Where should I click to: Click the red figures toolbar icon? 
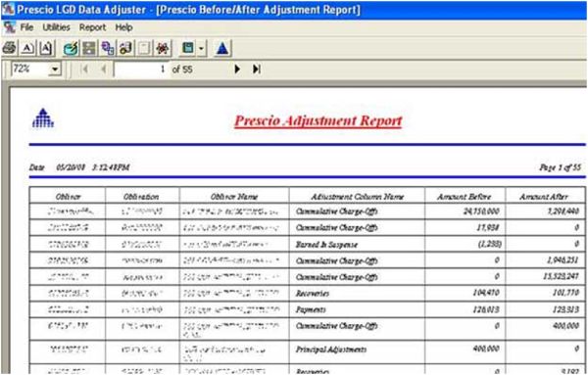point(163,48)
